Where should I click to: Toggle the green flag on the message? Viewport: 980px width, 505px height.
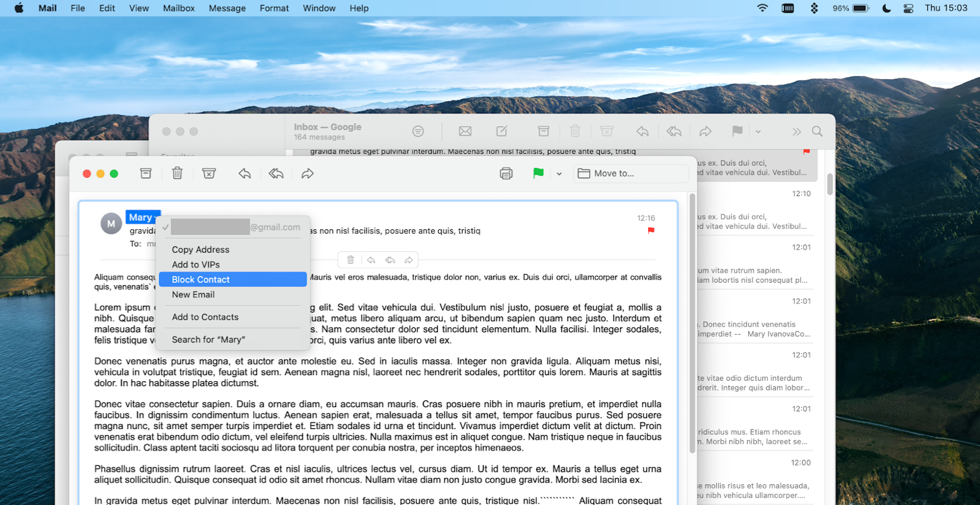pos(538,173)
